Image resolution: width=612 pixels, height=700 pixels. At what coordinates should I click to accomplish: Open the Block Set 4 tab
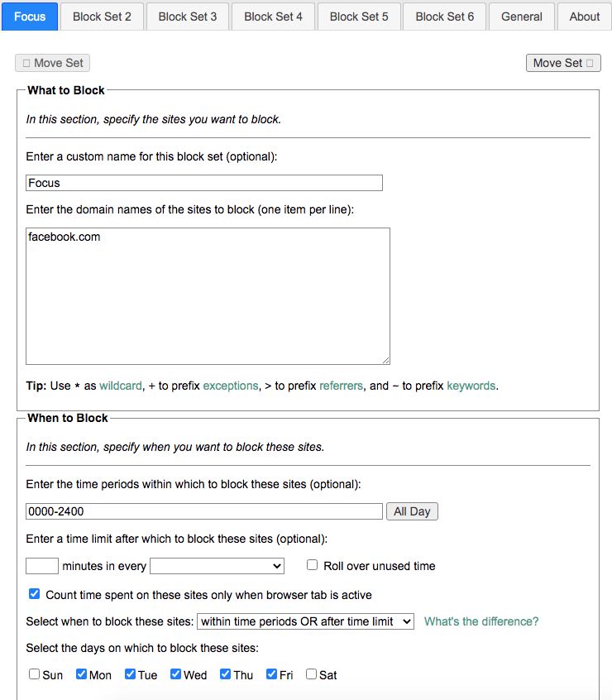(273, 17)
